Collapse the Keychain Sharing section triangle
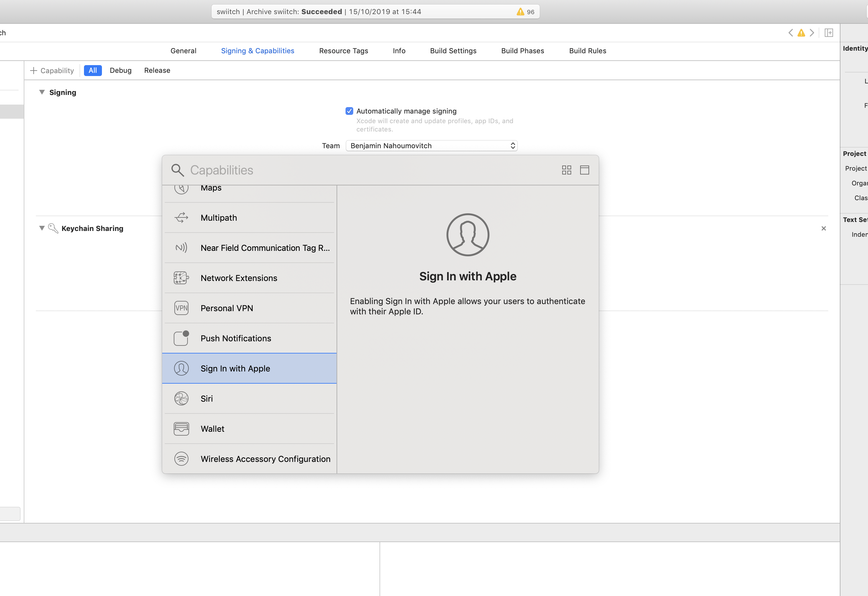Viewport: 868px width, 596px height. 42,228
